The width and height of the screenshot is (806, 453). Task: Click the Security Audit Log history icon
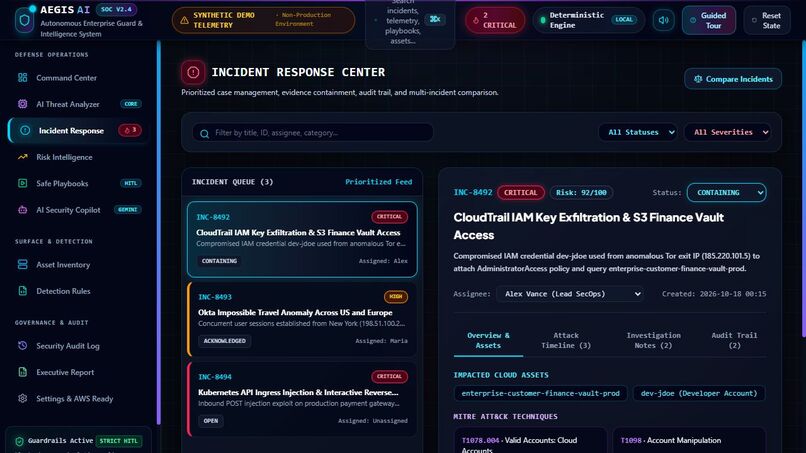pos(23,346)
